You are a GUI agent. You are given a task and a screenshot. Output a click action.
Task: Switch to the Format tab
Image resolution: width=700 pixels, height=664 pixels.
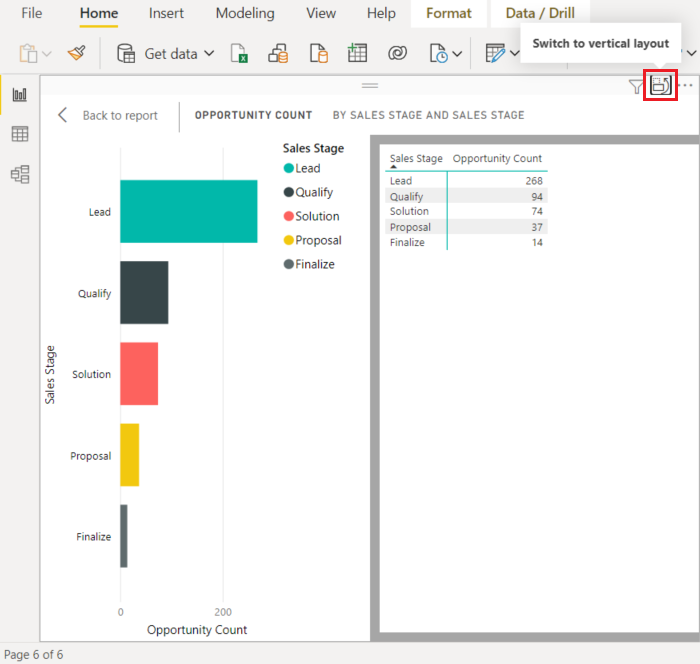[449, 13]
